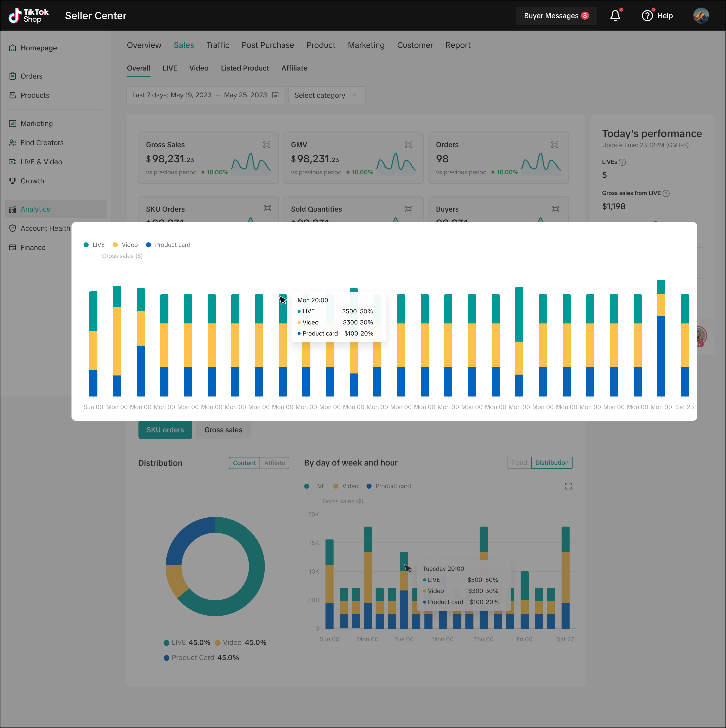Open Buyer Messages panel
Image resolution: width=726 pixels, height=728 pixels.
(x=556, y=15)
